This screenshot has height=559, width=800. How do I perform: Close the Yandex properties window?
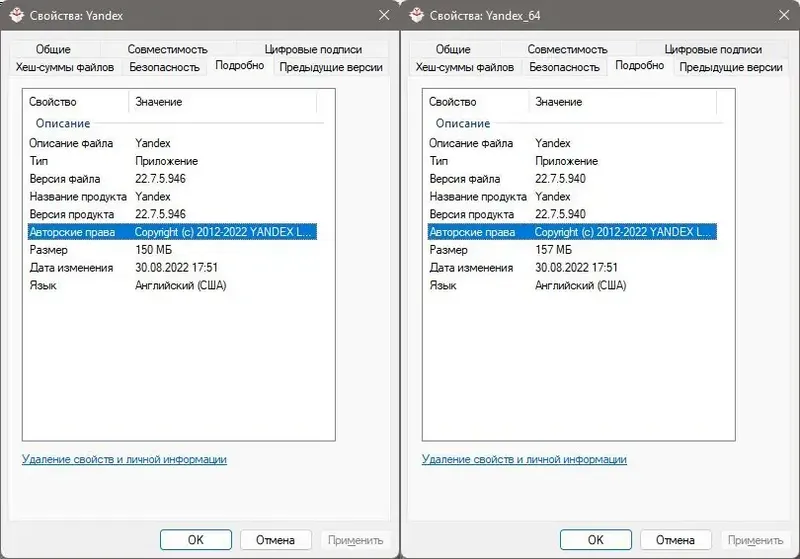click(384, 15)
